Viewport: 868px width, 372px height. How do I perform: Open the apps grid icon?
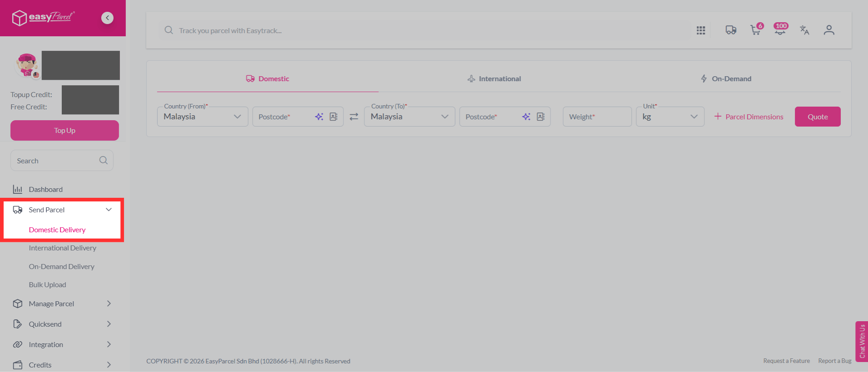(x=701, y=30)
